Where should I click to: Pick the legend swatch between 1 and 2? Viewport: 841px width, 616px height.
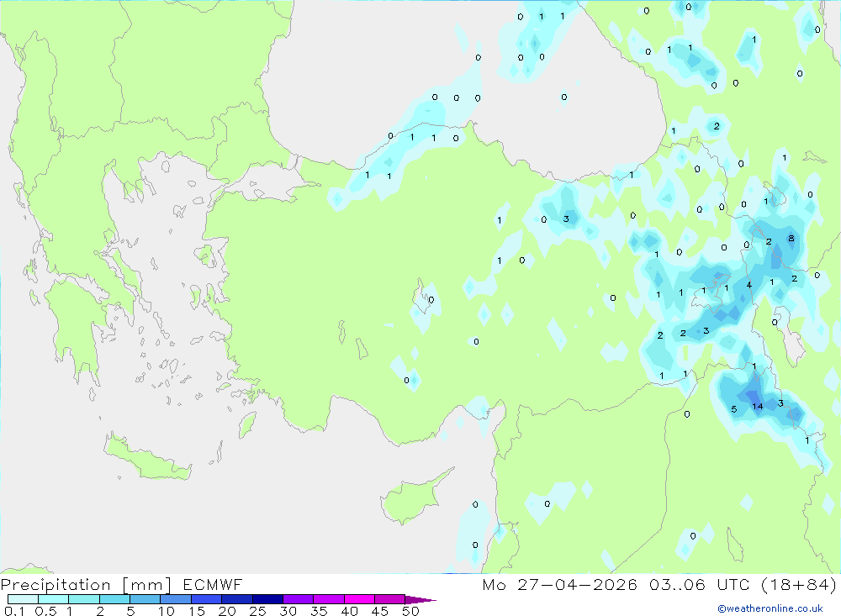point(83,599)
